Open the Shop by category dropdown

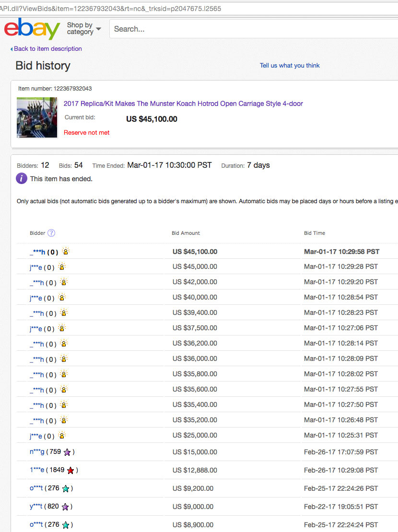click(x=84, y=28)
